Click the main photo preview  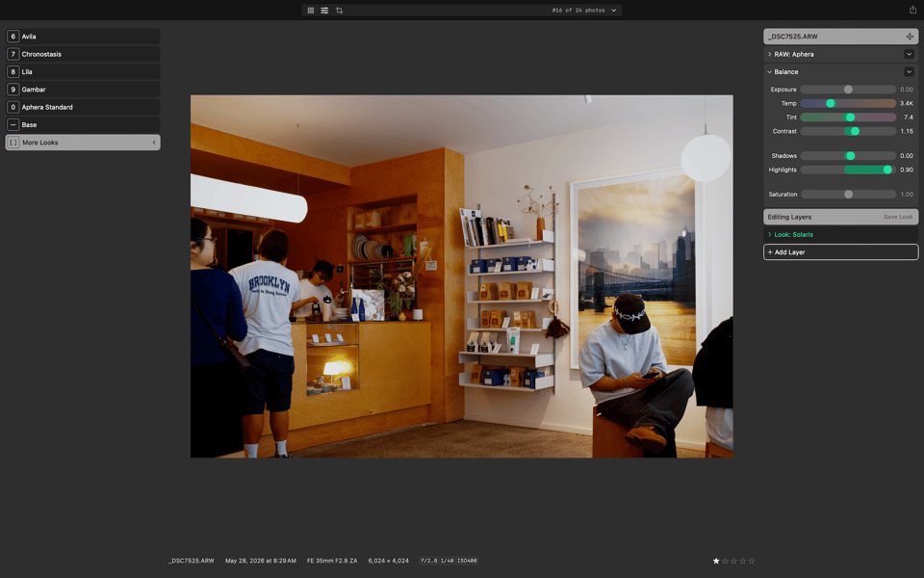461,276
